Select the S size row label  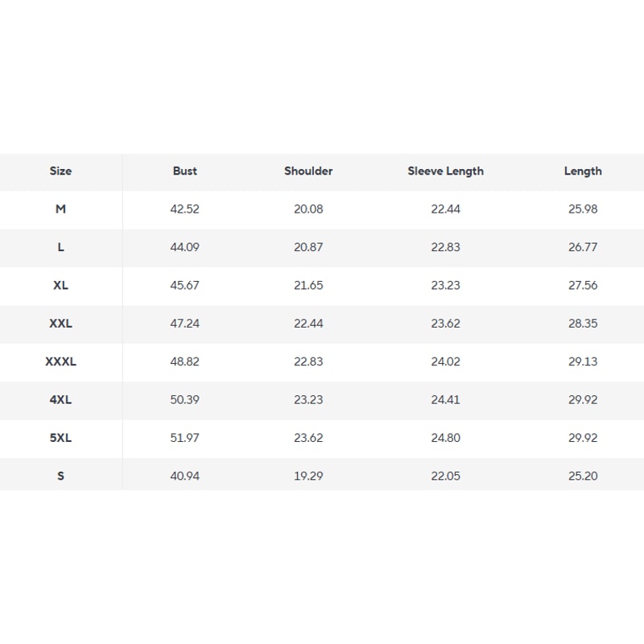pyautogui.click(x=60, y=476)
